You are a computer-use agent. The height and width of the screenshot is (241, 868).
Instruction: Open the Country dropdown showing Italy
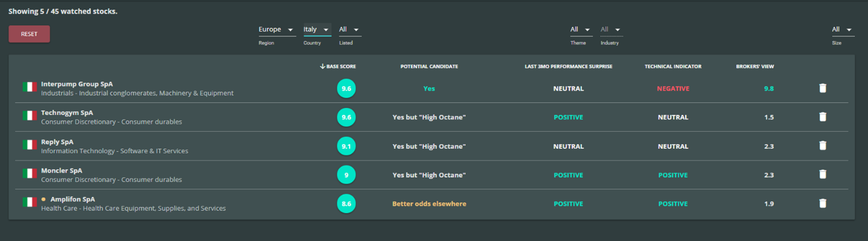coord(317,30)
